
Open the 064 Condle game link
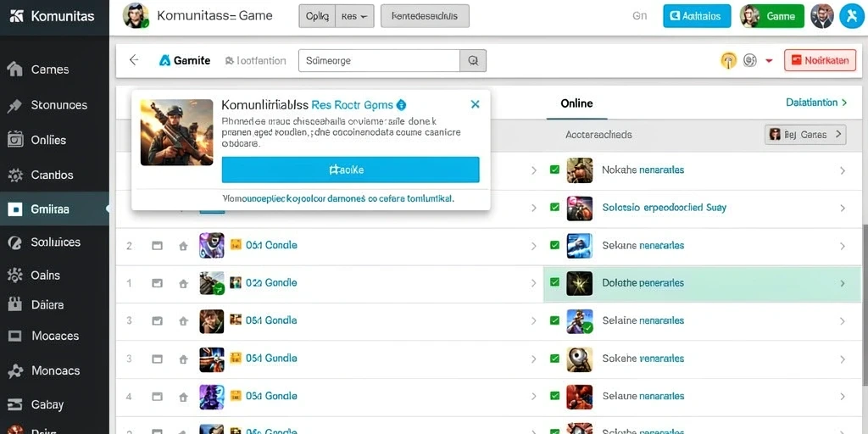tap(271, 245)
